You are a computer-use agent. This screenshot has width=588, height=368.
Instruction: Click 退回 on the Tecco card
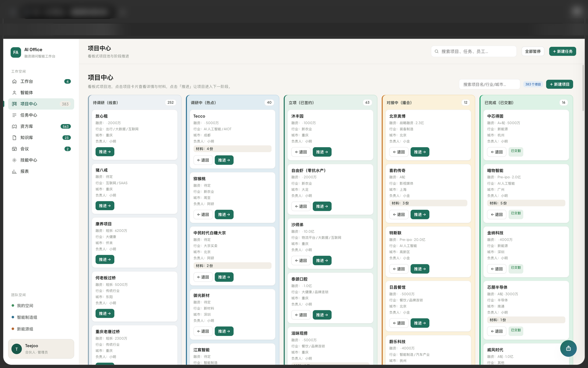(x=203, y=160)
